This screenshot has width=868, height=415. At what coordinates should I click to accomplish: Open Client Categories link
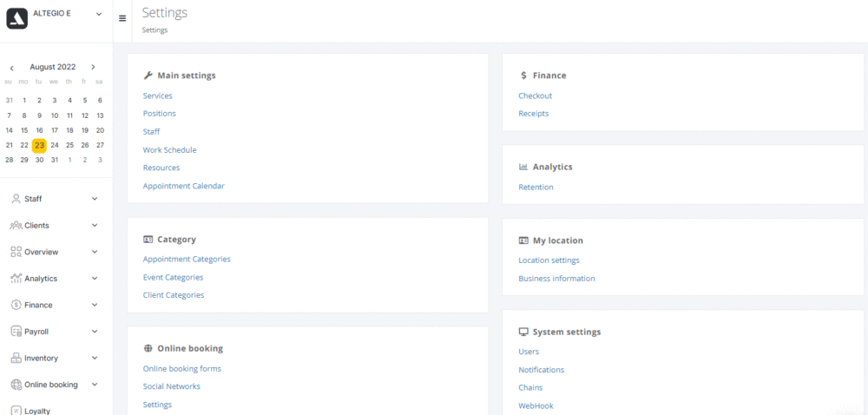click(174, 295)
